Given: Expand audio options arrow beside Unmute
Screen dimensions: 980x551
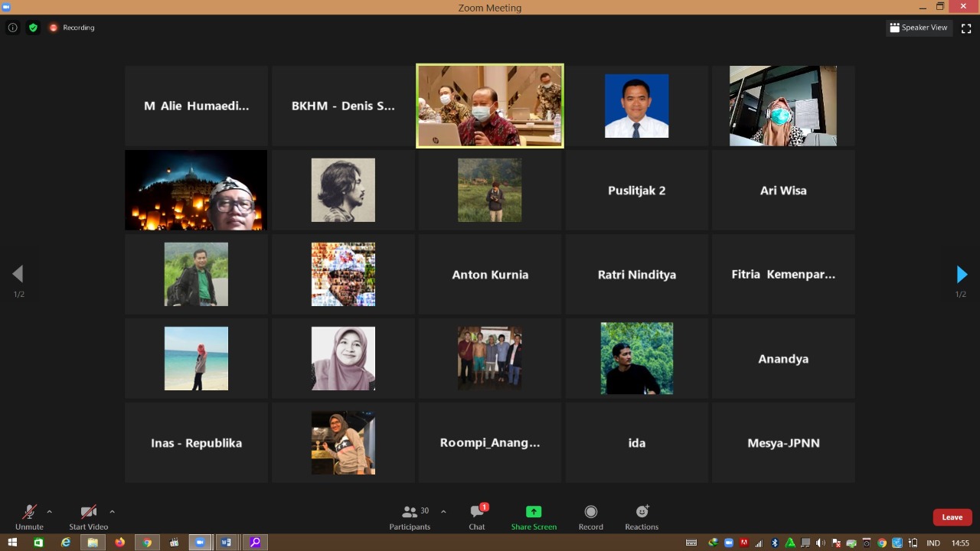Looking at the screenshot, I should point(50,511).
